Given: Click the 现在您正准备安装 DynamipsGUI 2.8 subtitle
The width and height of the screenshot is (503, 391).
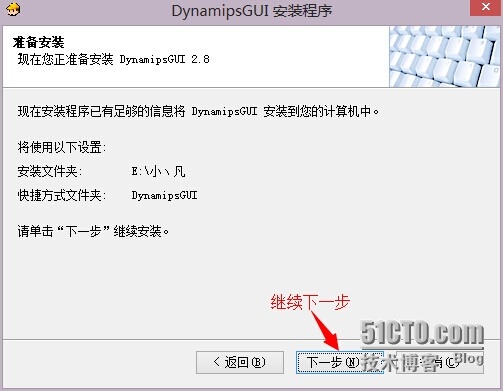Looking at the screenshot, I should [114, 59].
